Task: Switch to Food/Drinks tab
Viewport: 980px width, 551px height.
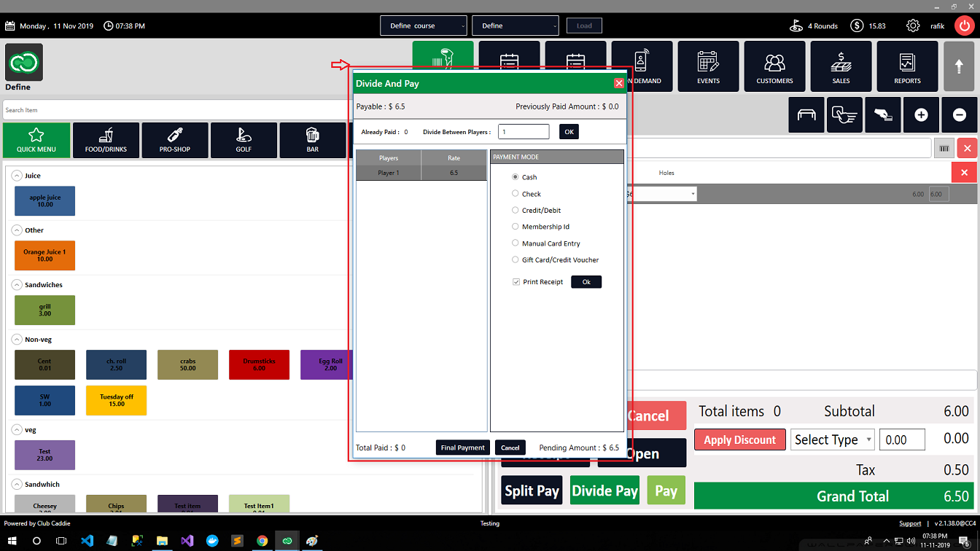Action: 106,140
